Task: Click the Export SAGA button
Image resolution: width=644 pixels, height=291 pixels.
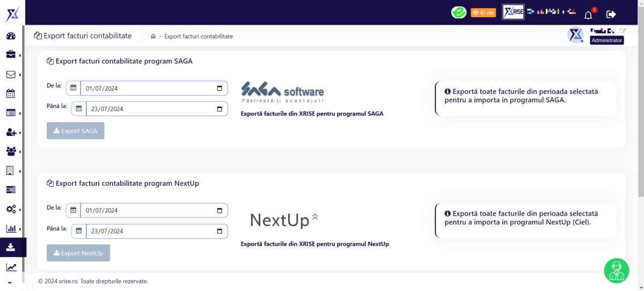Action: (x=76, y=130)
